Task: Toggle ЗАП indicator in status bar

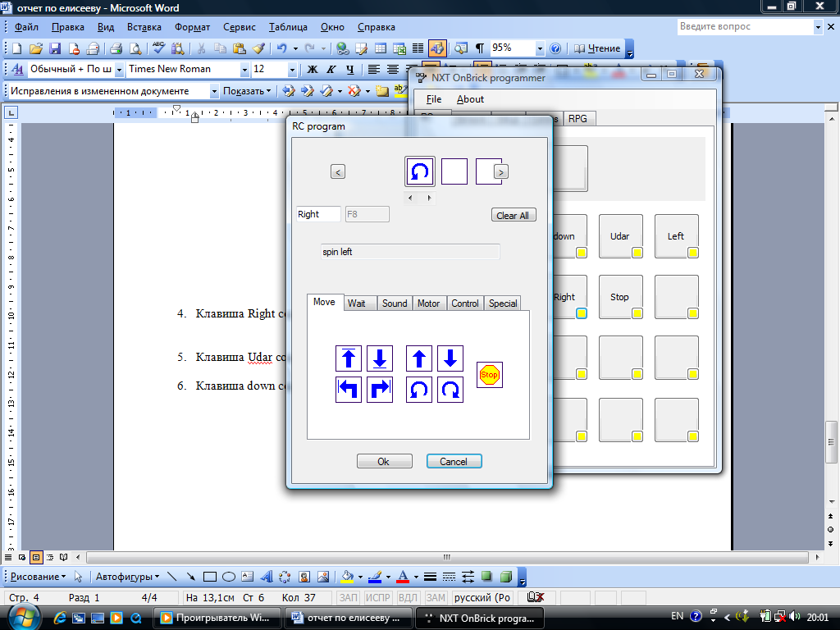Action: coord(349,597)
